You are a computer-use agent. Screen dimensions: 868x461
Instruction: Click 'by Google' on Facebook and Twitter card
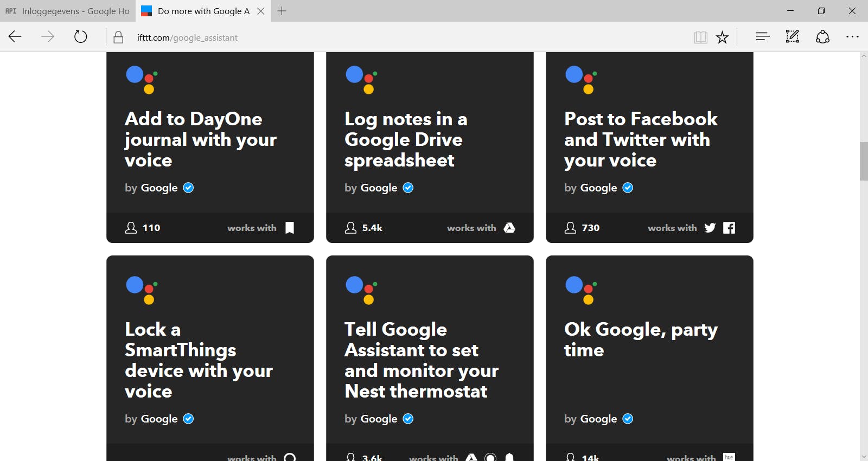tap(591, 188)
